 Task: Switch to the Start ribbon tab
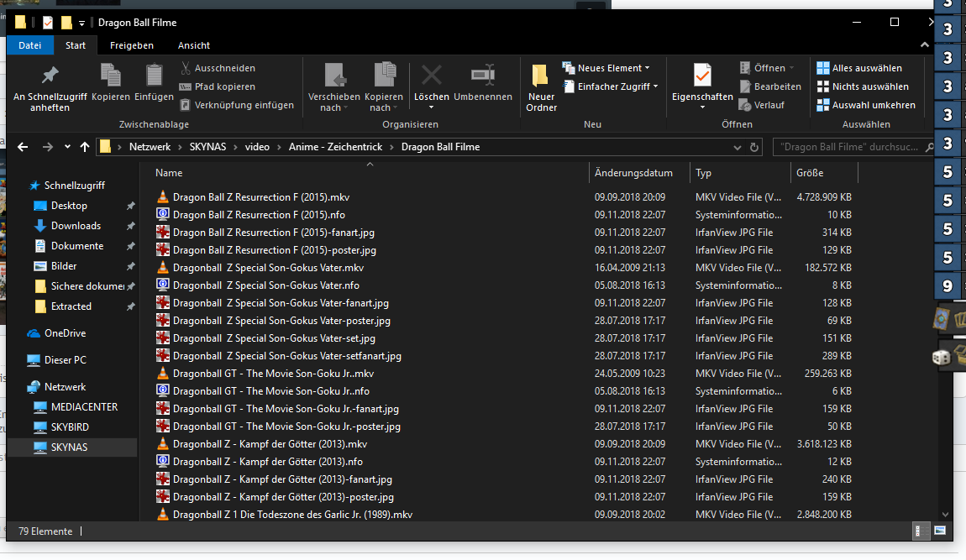[76, 45]
